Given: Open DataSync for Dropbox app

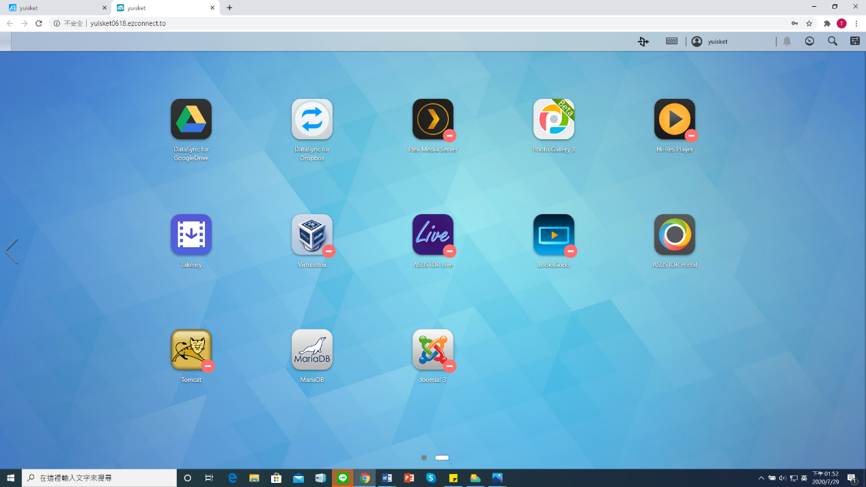Looking at the screenshot, I should (312, 119).
